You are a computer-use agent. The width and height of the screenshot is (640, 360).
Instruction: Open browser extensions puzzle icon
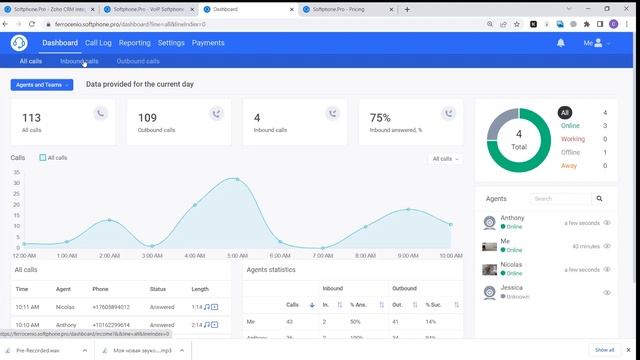(587, 24)
